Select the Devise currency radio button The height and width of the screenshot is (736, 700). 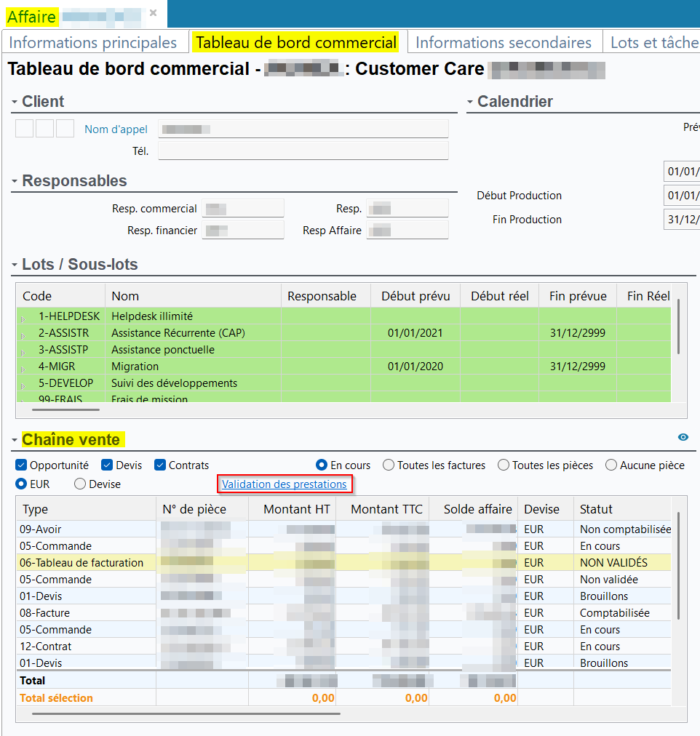[80, 484]
